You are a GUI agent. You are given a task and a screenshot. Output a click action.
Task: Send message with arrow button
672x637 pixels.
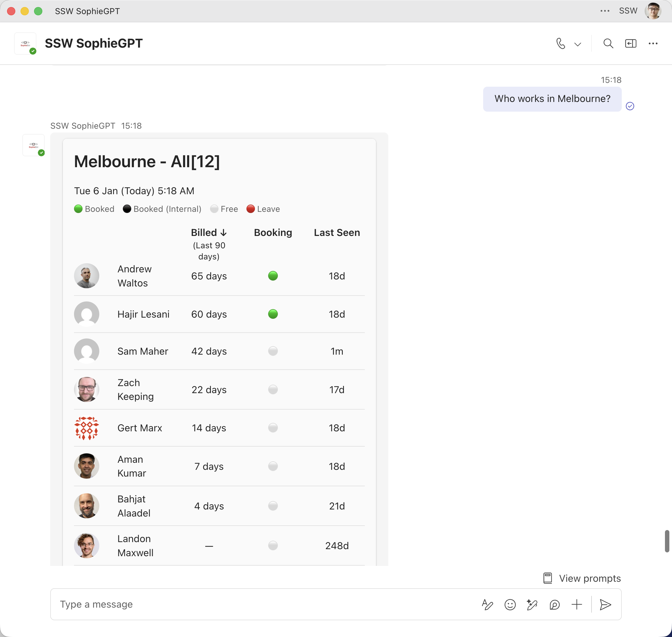(x=605, y=604)
